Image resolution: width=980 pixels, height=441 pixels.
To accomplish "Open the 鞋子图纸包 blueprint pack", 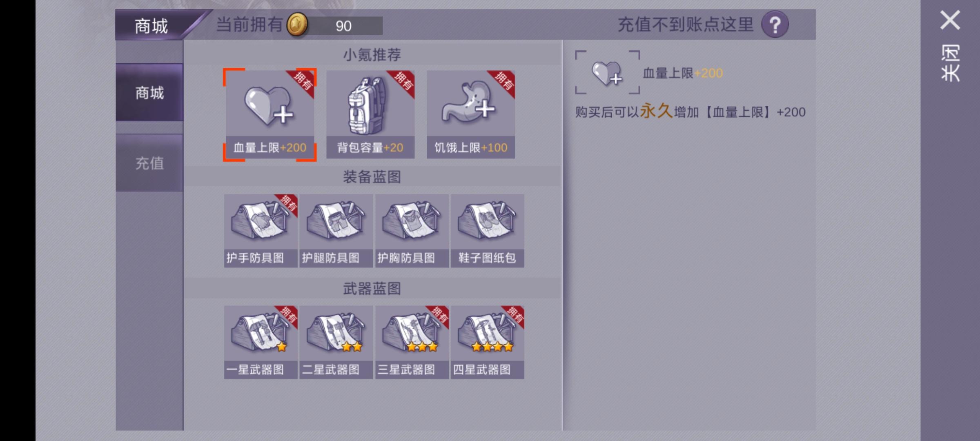I will [488, 231].
